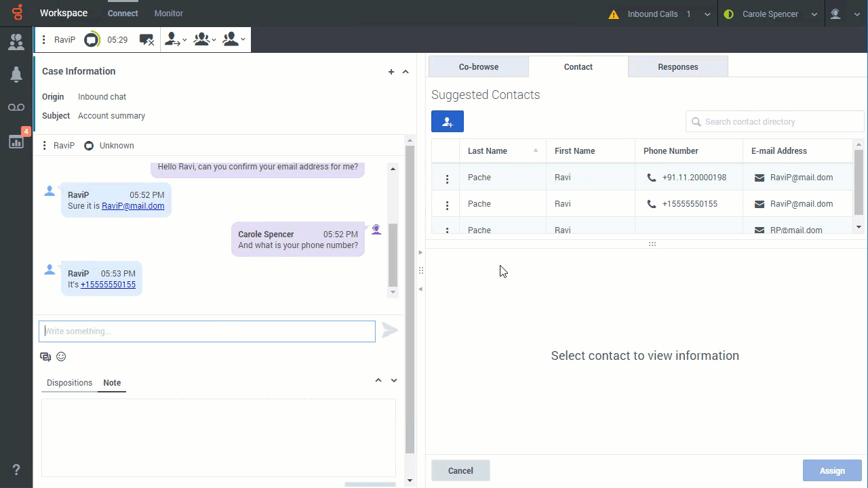
Task: Open standard responses icon beside the emoji button
Action: coord(45,357)
